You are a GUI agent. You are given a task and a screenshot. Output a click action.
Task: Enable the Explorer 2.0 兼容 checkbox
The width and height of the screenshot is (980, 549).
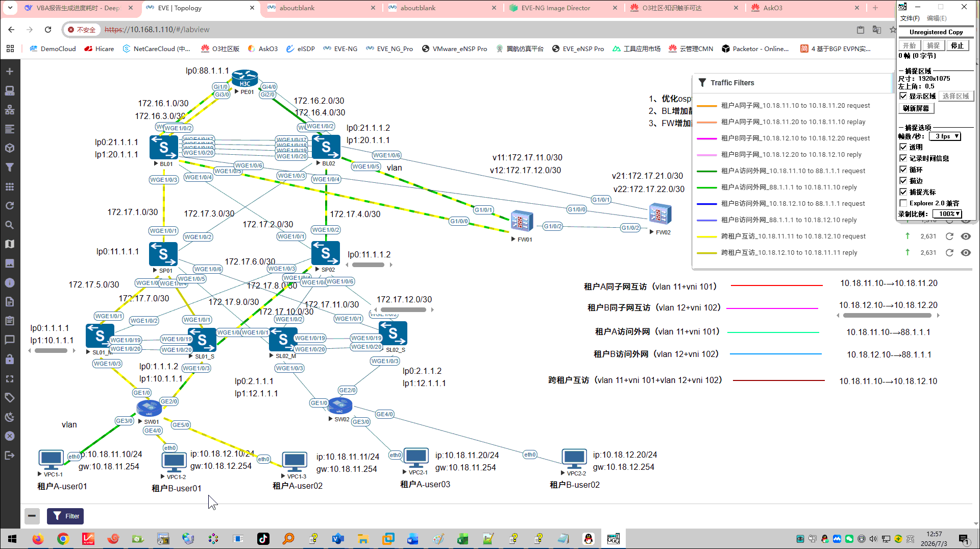coord(903,203)
